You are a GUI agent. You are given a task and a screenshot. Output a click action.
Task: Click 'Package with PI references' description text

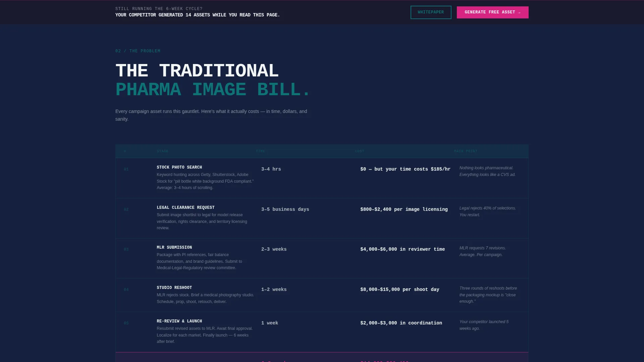pos(199,261)
